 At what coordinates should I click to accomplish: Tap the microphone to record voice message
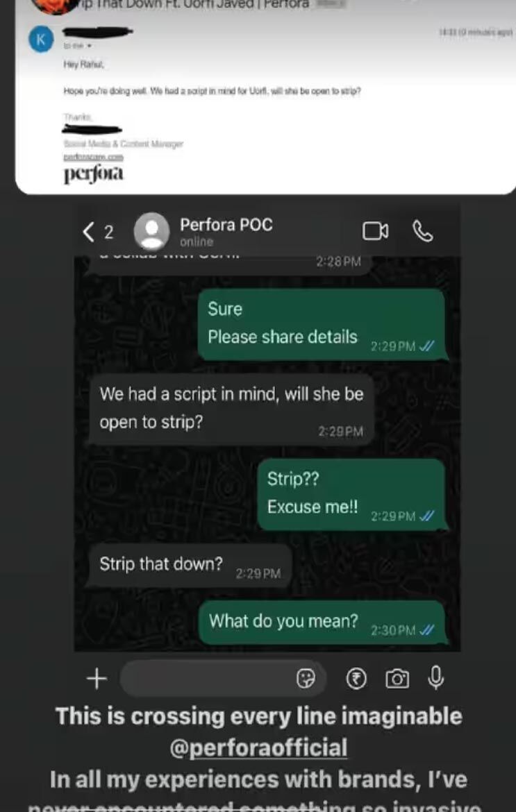[x=436, y=677]
